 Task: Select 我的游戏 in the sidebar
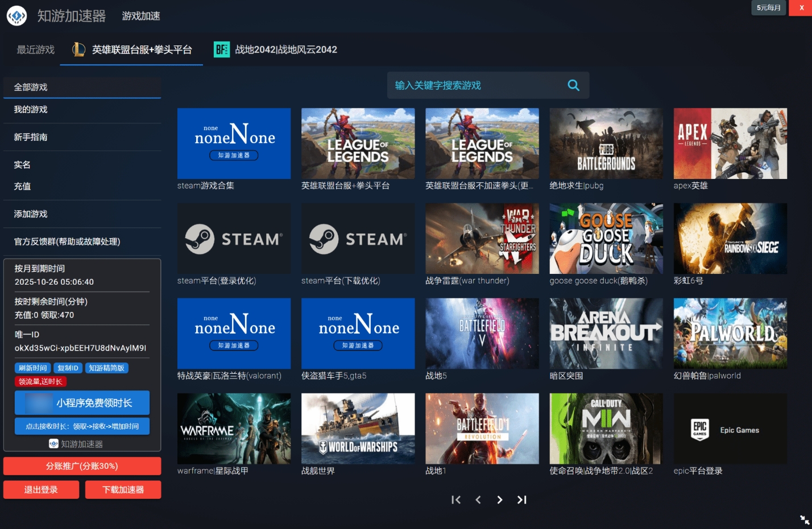[82, 110]
